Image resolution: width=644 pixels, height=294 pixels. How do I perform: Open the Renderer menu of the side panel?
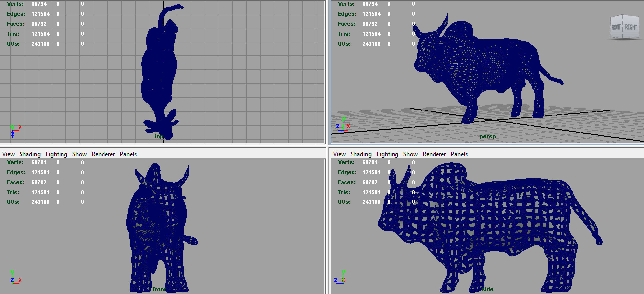coord(434,154)
